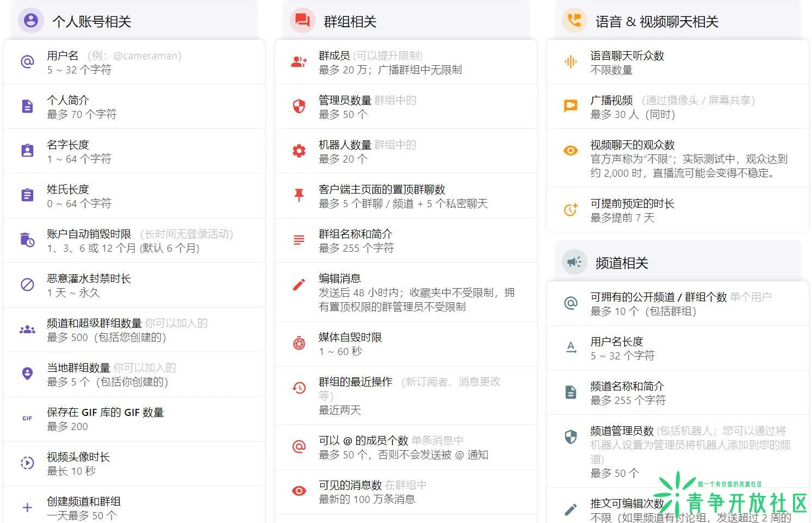This screenshot has width=812, height=523.
Task: Click the location pin icon next to 当地群组数量
Action: (x=27, y=373)
